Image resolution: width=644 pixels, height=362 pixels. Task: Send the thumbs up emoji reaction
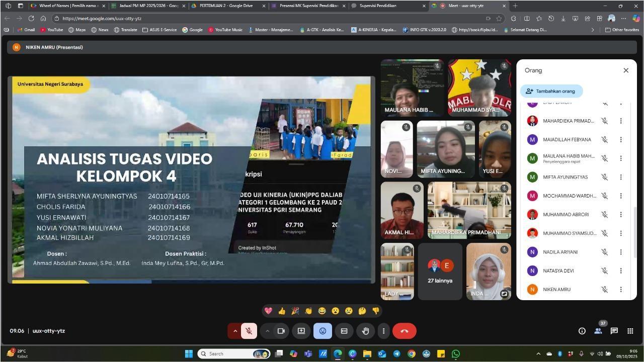click(282, 311)
